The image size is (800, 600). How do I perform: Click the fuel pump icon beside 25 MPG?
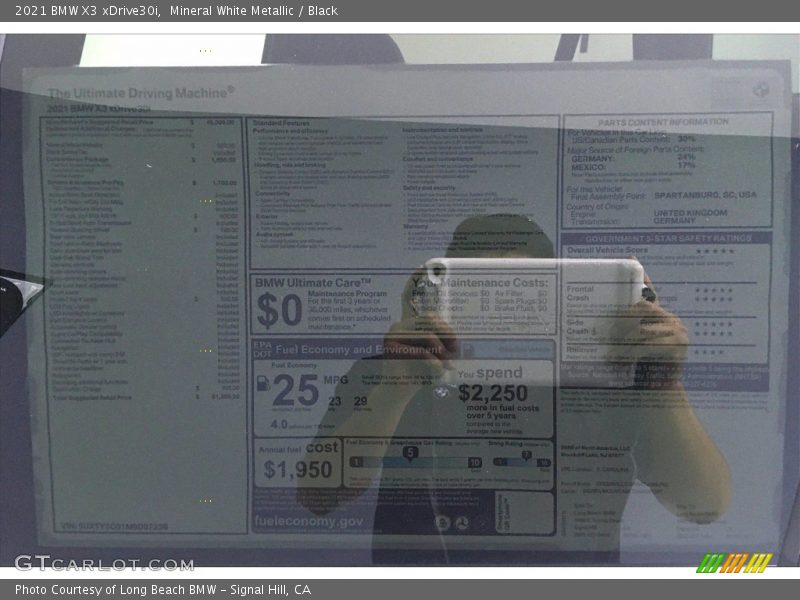pyautogui.click(x=263, y=383)
